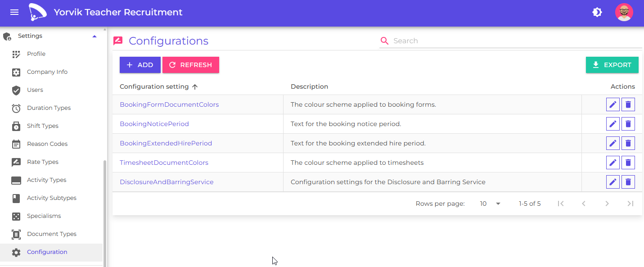Click the Users shield check icon
644x267 pixels.
pyautogui.click(x=16, y=90)
